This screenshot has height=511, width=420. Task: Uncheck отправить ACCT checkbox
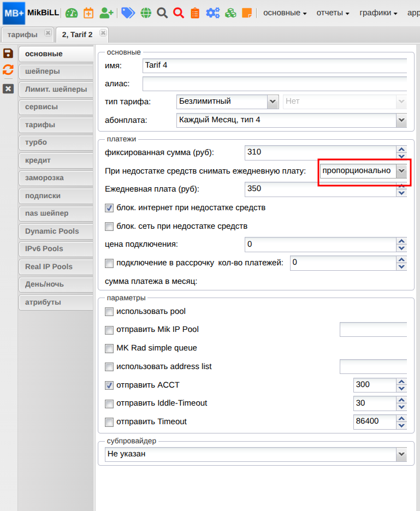(x=109, y=385)
